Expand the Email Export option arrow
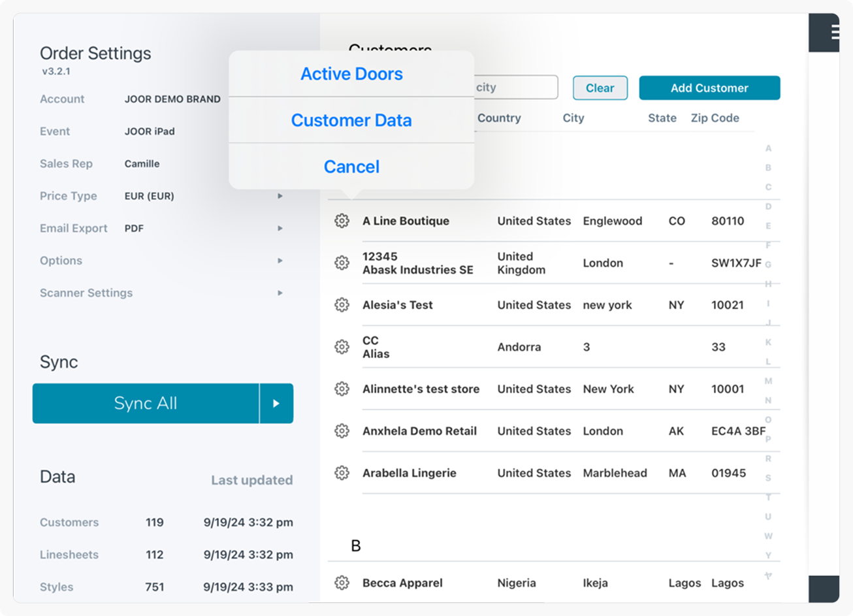This screenshot has height=616, width=853. 280,228
